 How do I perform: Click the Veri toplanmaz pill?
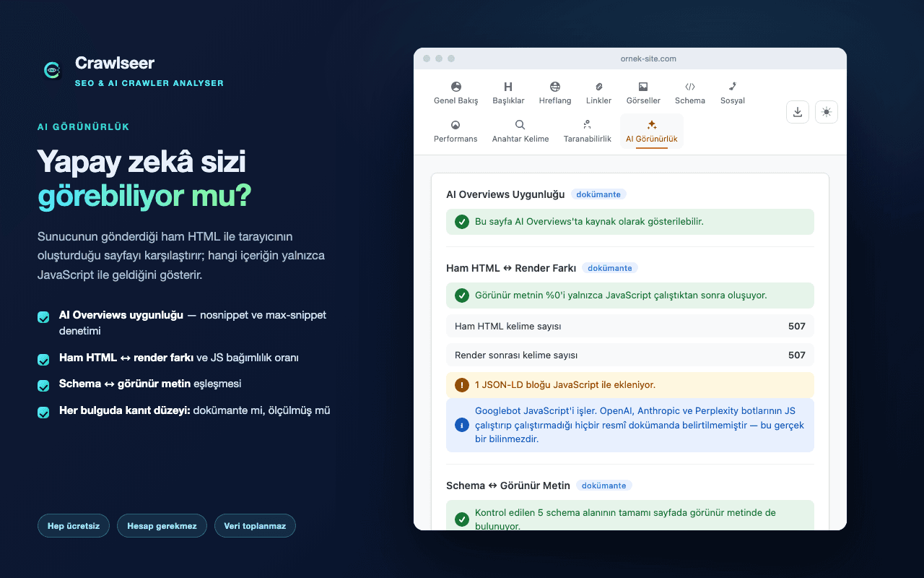255,526
